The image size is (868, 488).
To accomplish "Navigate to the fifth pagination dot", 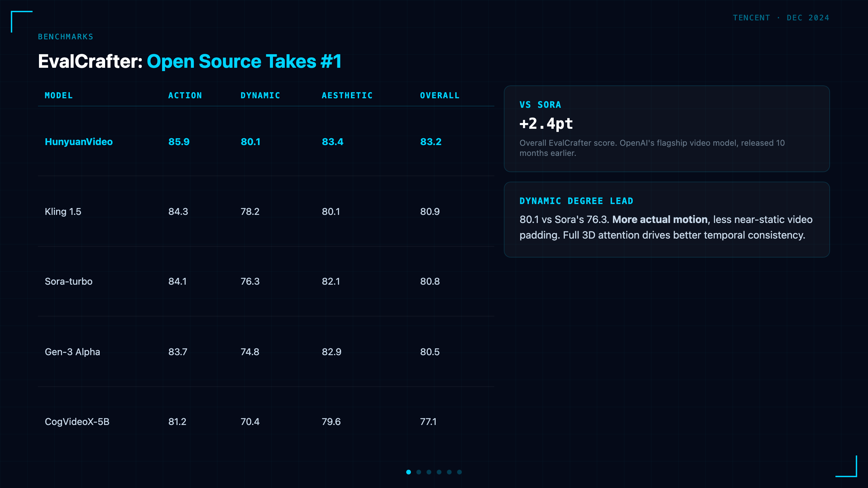I will click(x=449, y=472).
